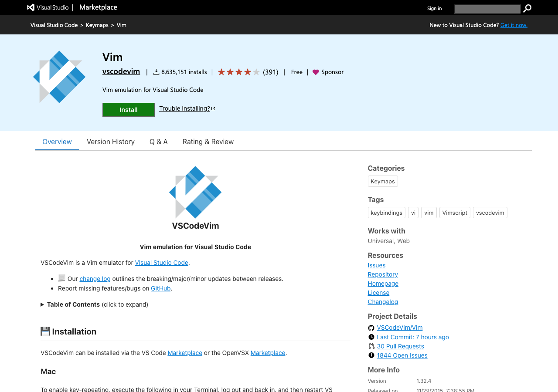The height and width of the screenshot is (392, 558).
Task: Click the pink Sponsor heart icon
Action: tap(316, 72)
